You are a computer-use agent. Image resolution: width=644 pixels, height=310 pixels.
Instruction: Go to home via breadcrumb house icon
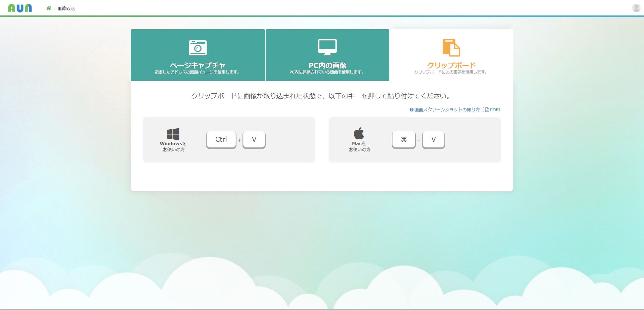49,8
